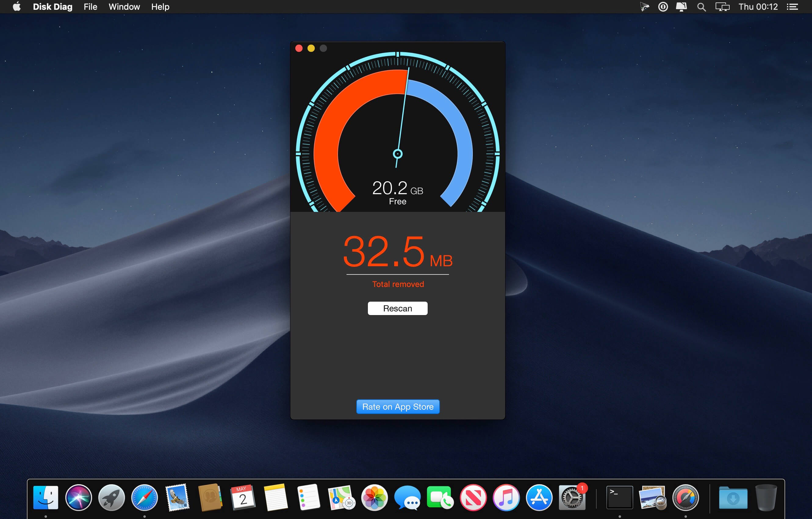Open Mail stamp icon in Dock
812x519 pixels.
[x=177, y=497]
